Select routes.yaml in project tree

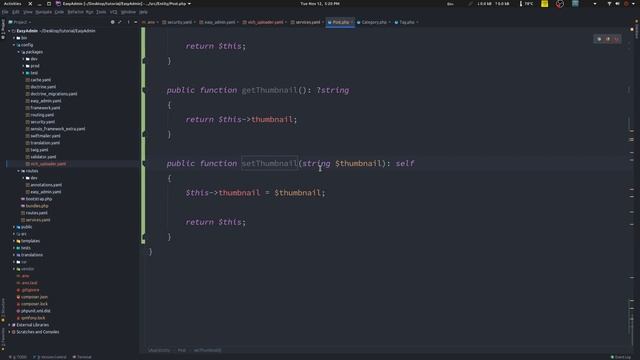point(37,213)
